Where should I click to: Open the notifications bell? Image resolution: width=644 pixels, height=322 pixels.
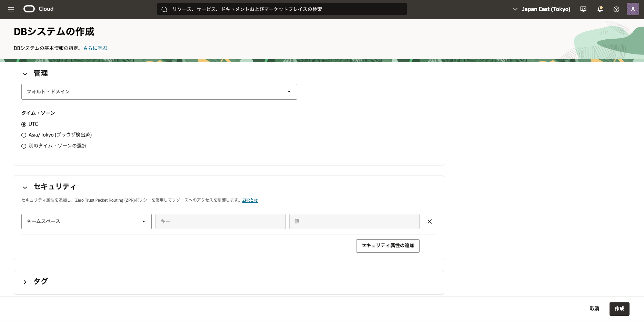pos(600,9)
